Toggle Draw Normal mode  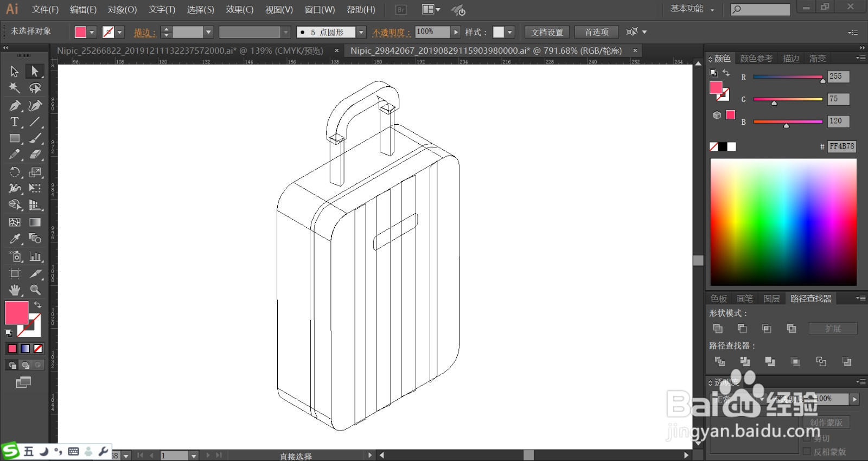click(x=12, y=365)
